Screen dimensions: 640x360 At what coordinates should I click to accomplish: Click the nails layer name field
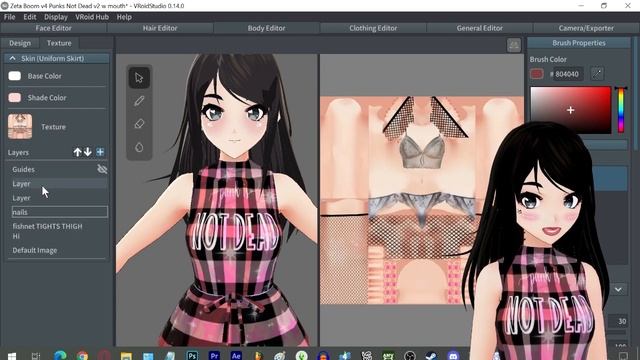click(60, 212)
